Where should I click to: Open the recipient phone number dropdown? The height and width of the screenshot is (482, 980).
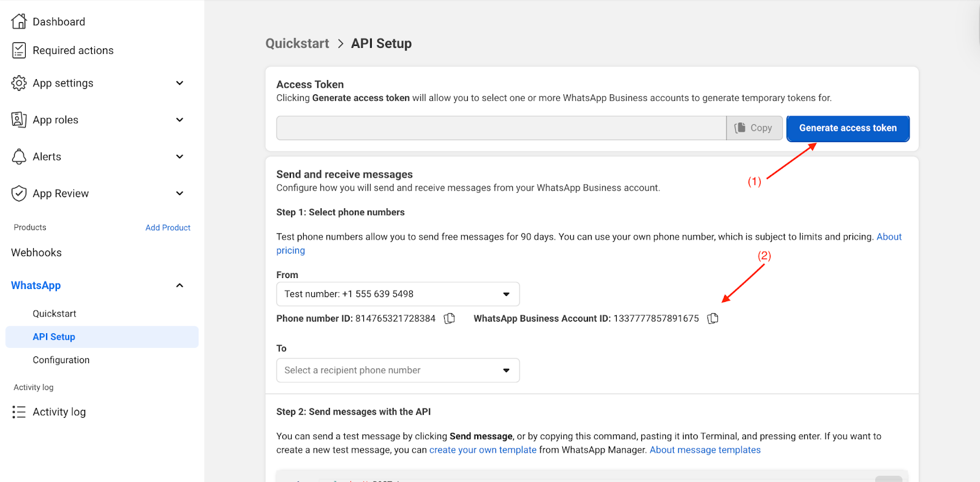point(398,371)
